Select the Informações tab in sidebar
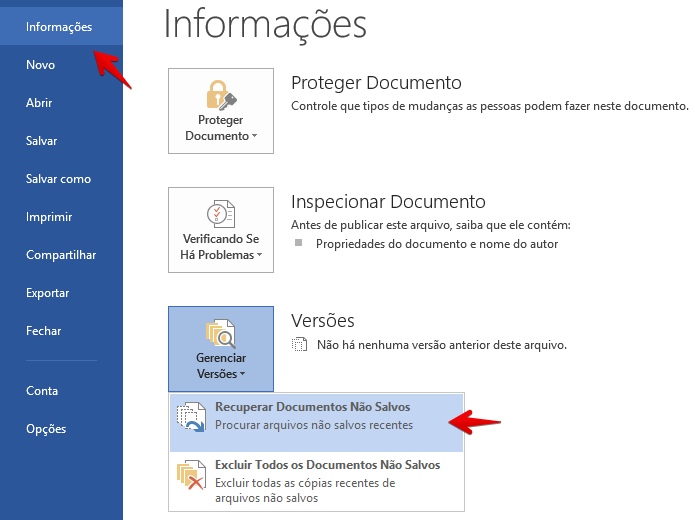Viewport: 695px width, 520px height. (x=59, y=27)
